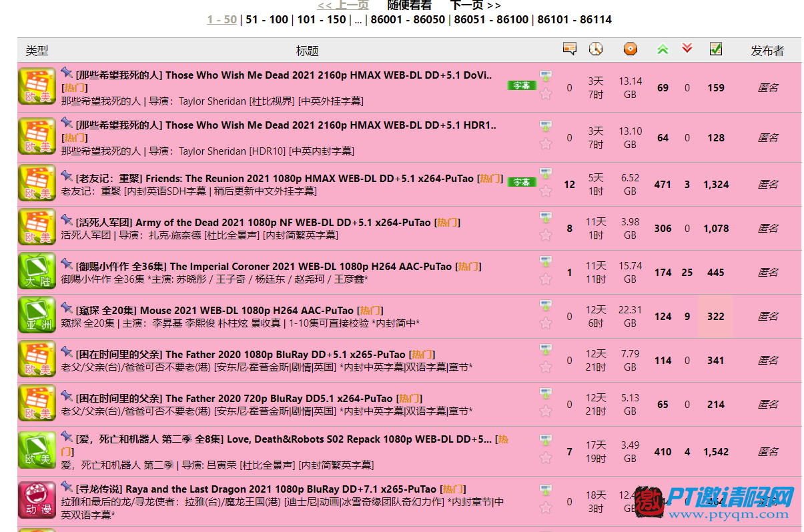Image resolution: width=804 pixels, height=532 pixels.
Task: Download the Army of the Dead torrent
Action: click(x=546, y=217)
